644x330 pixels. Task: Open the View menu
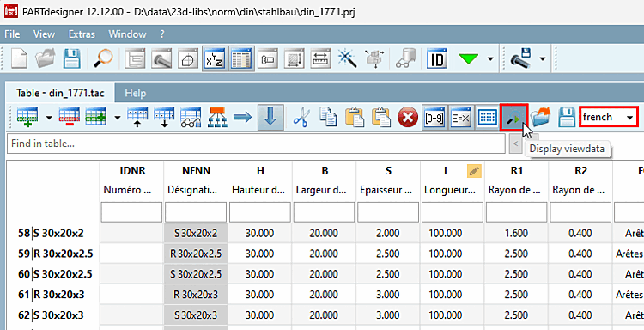[44, 34]
